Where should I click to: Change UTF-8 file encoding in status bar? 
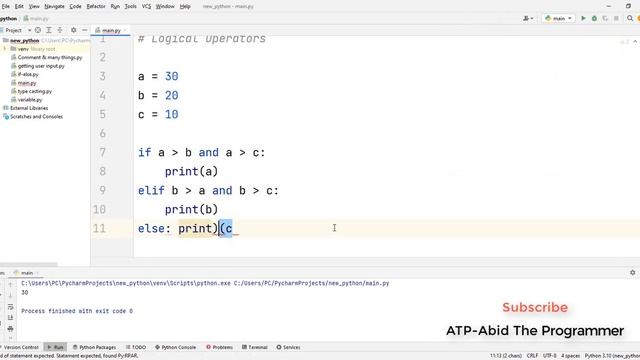(x=549, y=356)
